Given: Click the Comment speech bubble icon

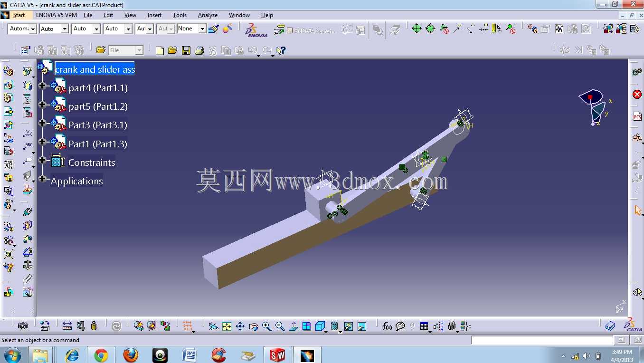Looking at the screenshot, I should pos(400,326).
